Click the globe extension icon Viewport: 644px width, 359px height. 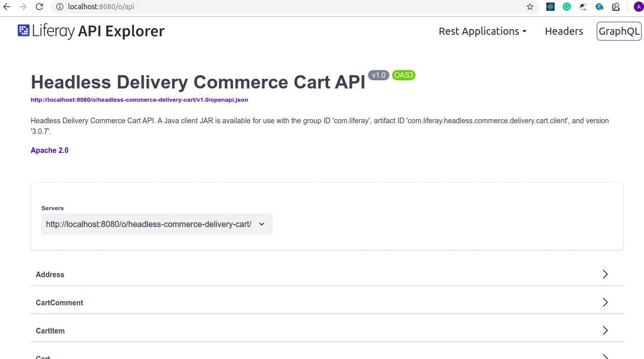click(600, 7)
